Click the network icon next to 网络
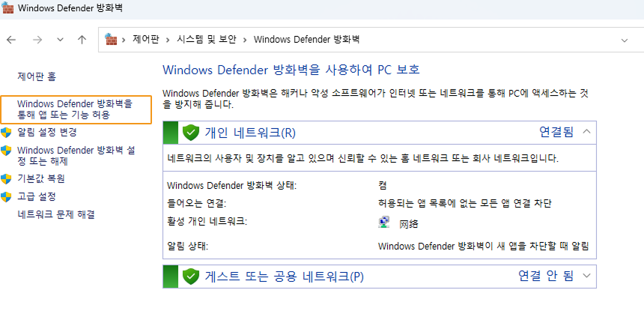Image resolution: width=644 pixels, height=317 pixels. pyautogui.click(x=383, y=223)
